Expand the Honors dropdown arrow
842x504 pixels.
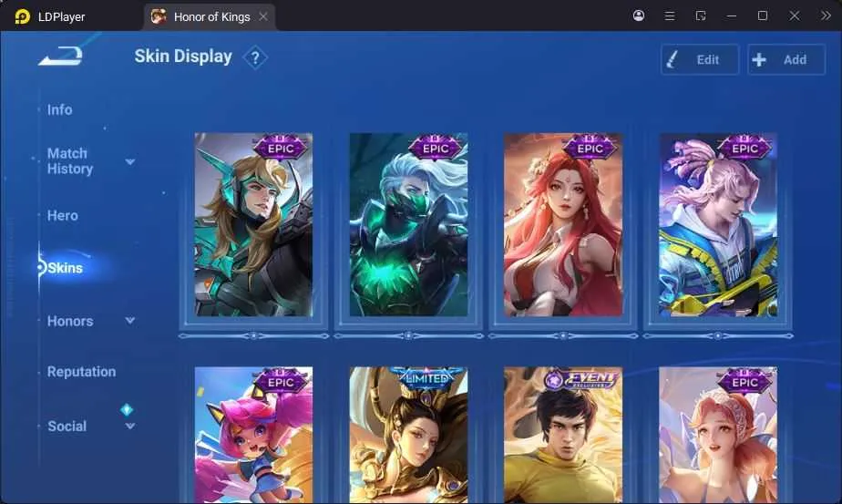click(x=130, y=320)
